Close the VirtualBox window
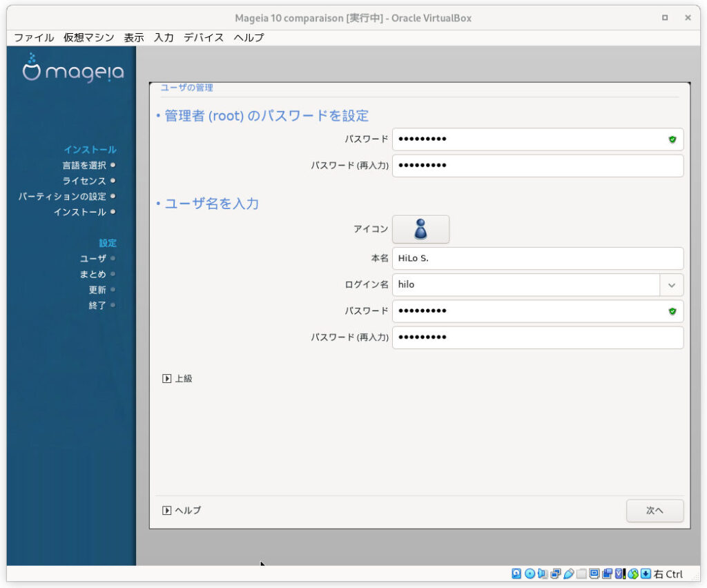Viewport: 707px width, 588px height. [688, 18]
